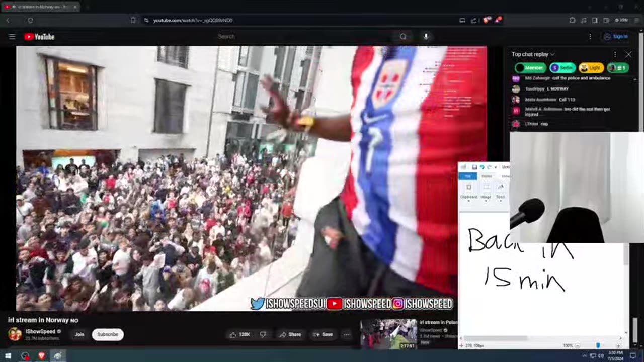Open the taskbar volume speaker icon
This screenshot has height=362, width=644.
(x=600, y=356)
